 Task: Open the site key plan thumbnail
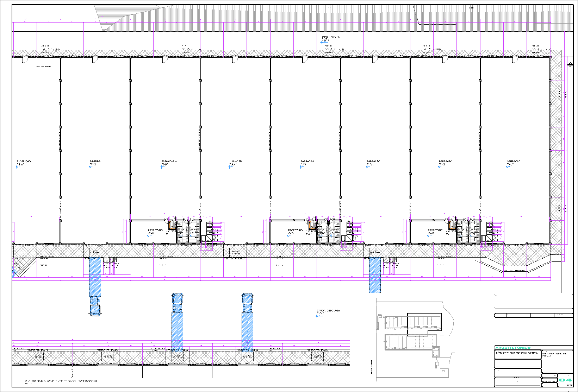414,340
